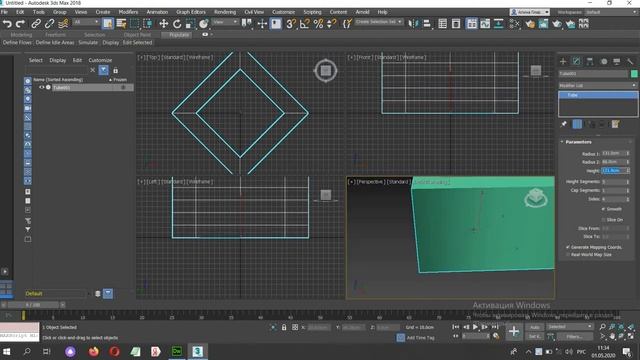Viewport: 640px width, 360px height.
Task: Select the Tube entry in modifier stack
Action: [598, 95]
